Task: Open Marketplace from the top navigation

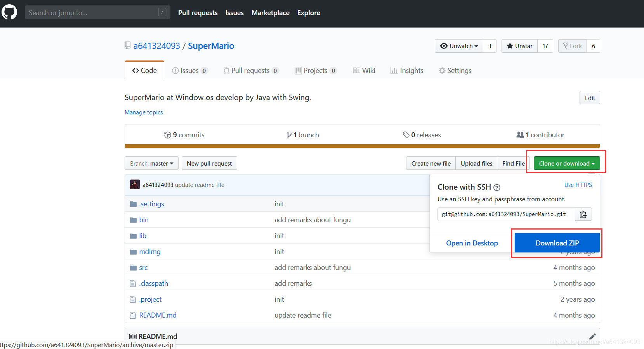Action: (271, 13)
